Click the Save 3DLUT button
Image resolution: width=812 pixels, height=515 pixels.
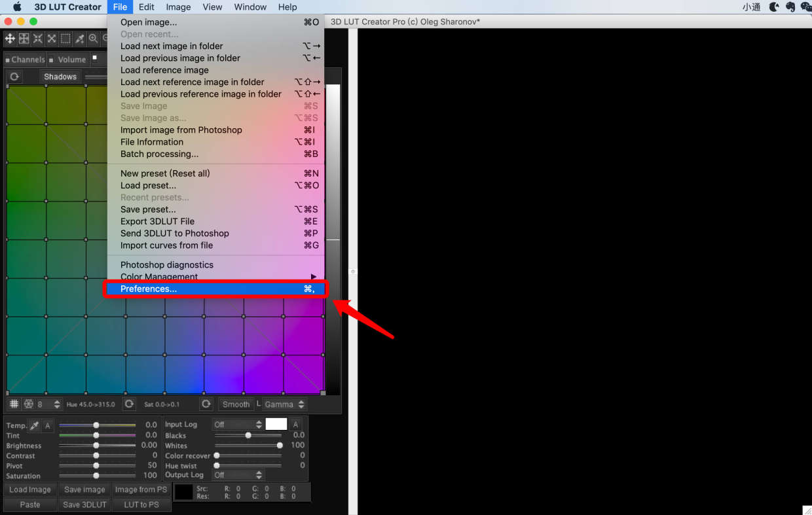pyautogui.click(x=84, y=505)
